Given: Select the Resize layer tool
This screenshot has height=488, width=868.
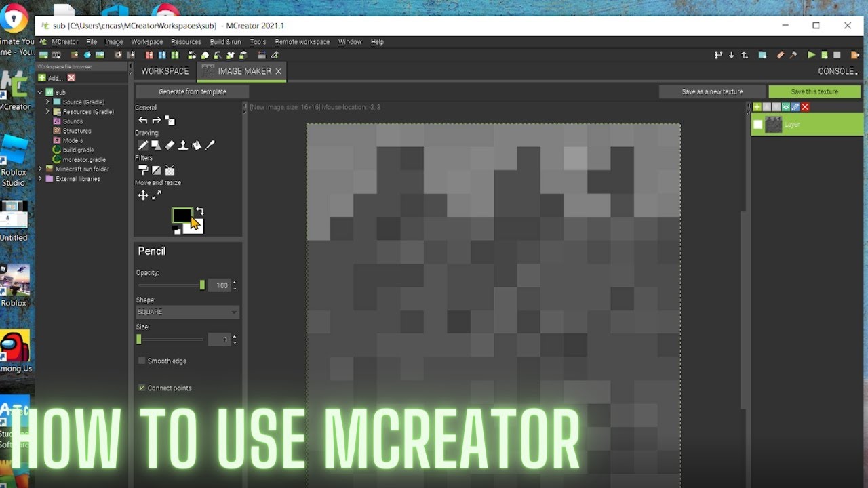Looking at the screenshot, I should tap(157, 195).
